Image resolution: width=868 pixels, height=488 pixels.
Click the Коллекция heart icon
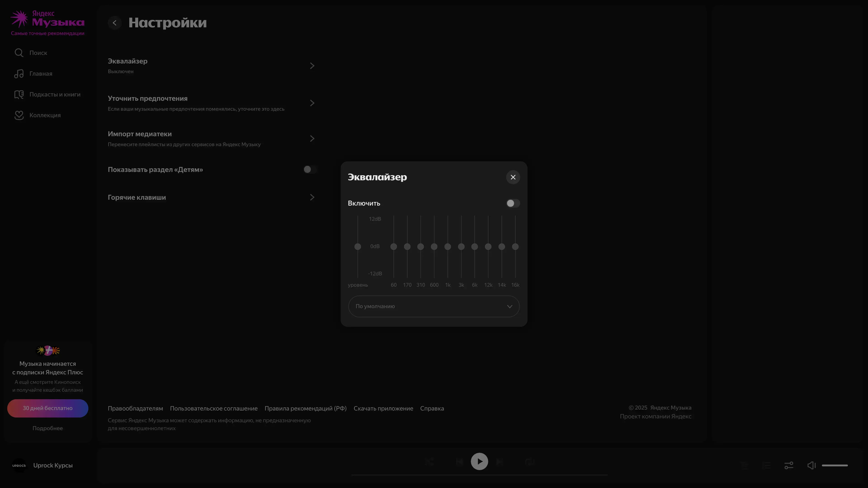point(19,115)
